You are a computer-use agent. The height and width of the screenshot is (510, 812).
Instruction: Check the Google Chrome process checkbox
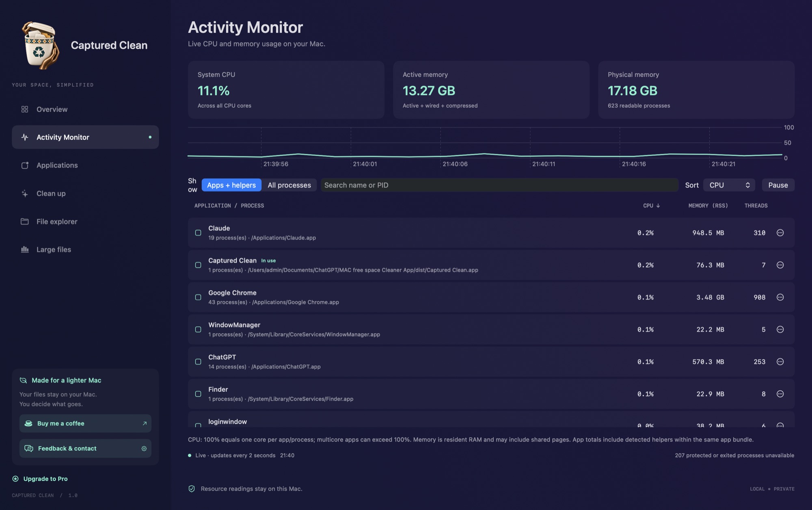pos(198,297)
